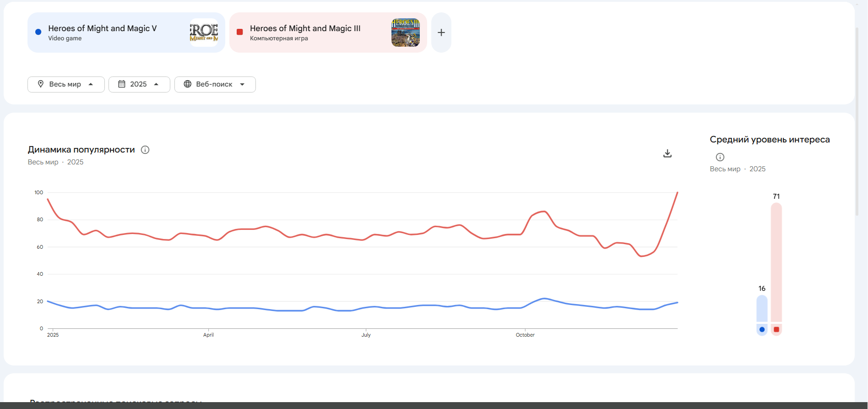Screen dimensions: 868x409
Task: Click the red square color marker for Heroes III
Action: 239,32
